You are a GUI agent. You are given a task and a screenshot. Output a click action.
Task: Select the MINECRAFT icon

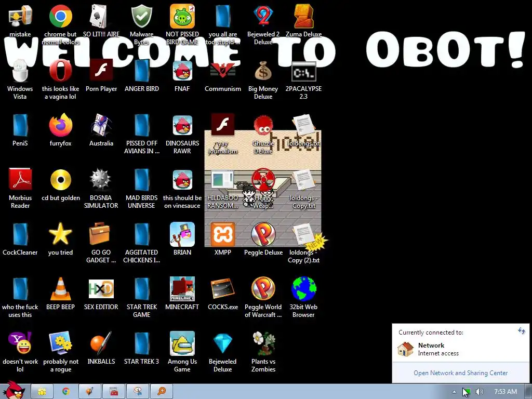tap(182, 289)
